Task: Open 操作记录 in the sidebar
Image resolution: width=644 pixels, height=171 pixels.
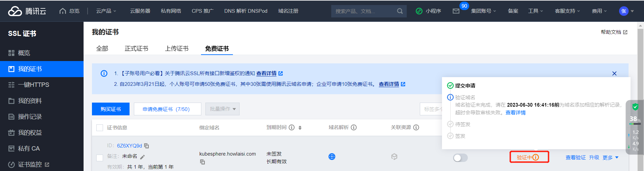Action: pos(30,117)
